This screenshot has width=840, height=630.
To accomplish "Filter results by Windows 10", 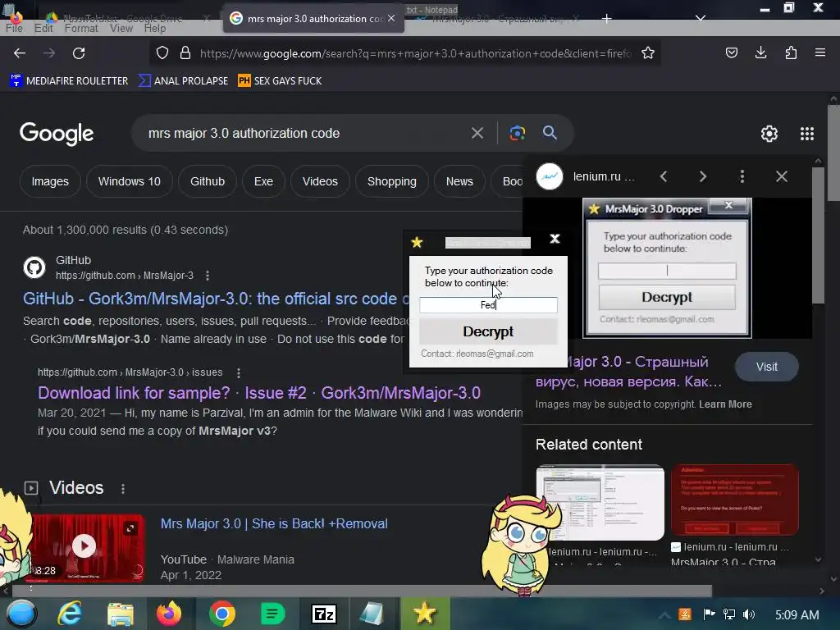I will pyautogui.click(x=129, y=181).
